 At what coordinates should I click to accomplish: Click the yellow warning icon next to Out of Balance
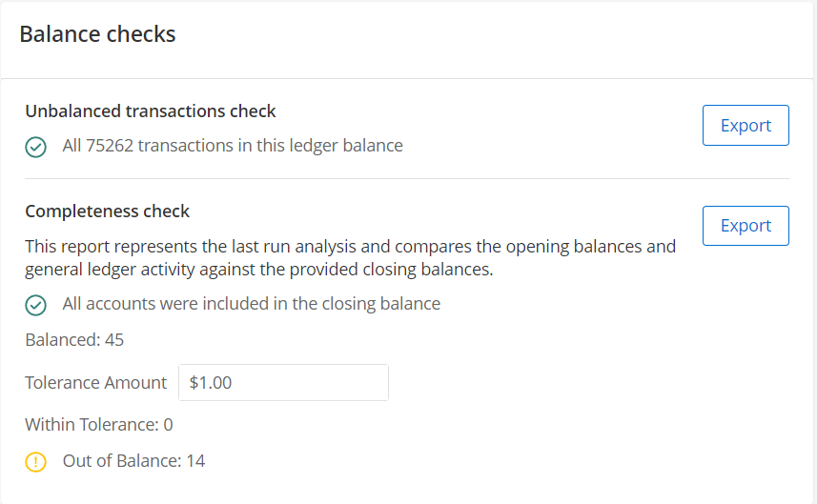[36, 462]
